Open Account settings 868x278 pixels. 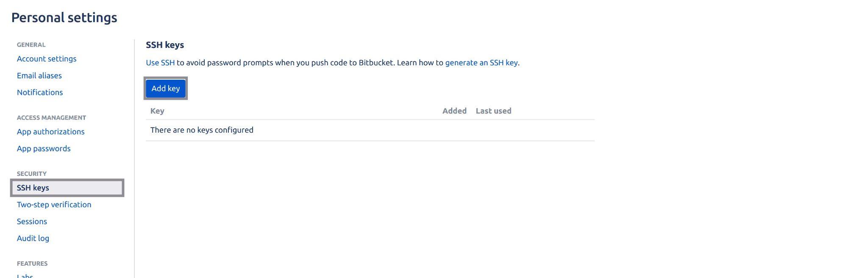(x=46, y=58)
